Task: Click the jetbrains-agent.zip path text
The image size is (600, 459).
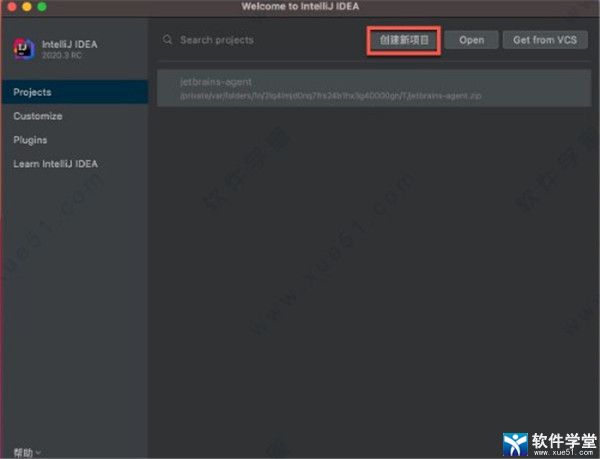Action: click(x=331, y=96)
